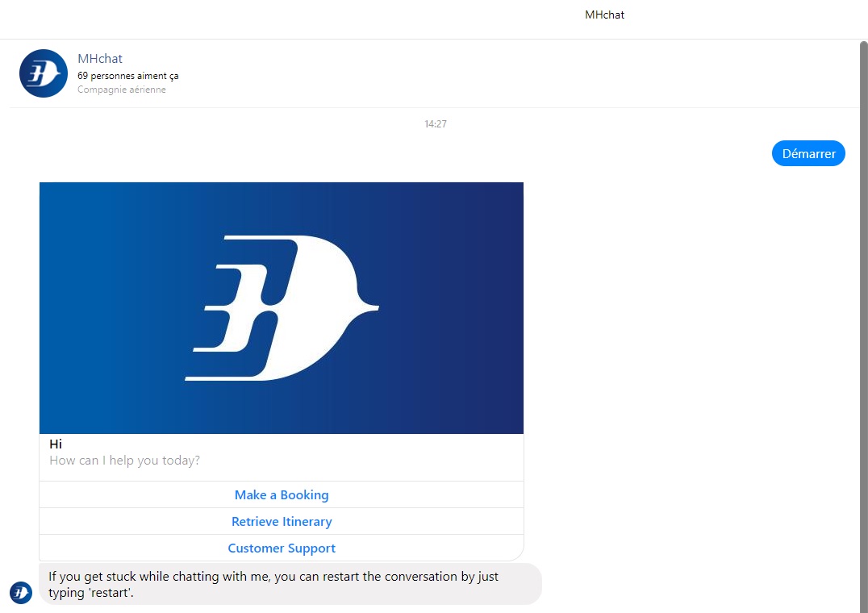This screenshot has width=868, height=613.
Task: Click the 'Compagnie aérienne' category label
Action: point(122,90)
